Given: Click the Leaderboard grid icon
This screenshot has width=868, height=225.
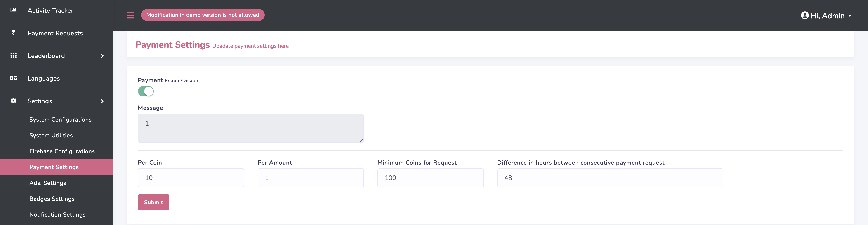Looking at the screenshot, I should [14, 55].
